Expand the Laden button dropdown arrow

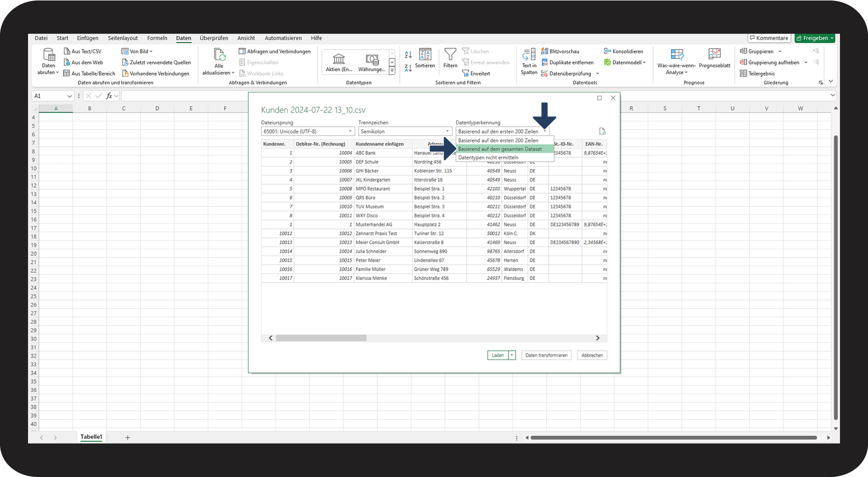[512, 355]
